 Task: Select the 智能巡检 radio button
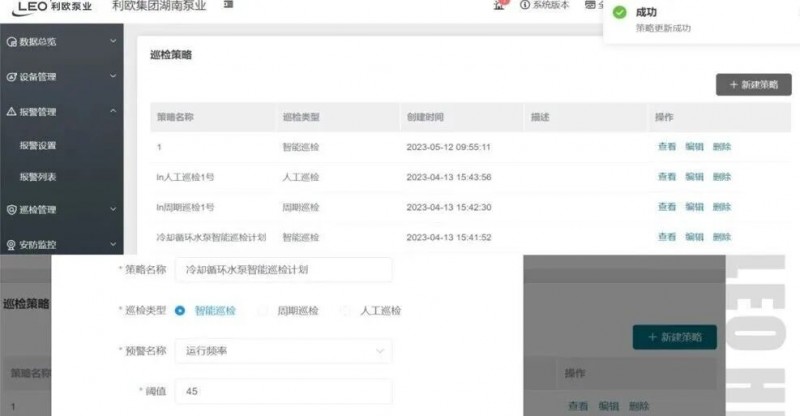[180, 311]
